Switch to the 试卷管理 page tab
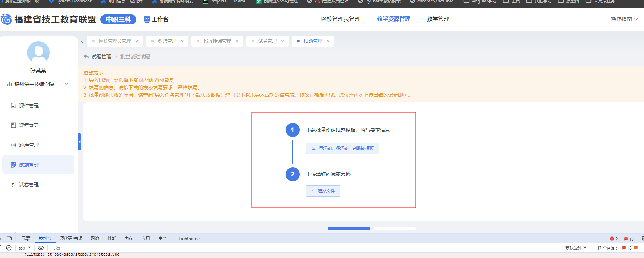Viewport: 644px width, 258px height. [x=267, y=41]
